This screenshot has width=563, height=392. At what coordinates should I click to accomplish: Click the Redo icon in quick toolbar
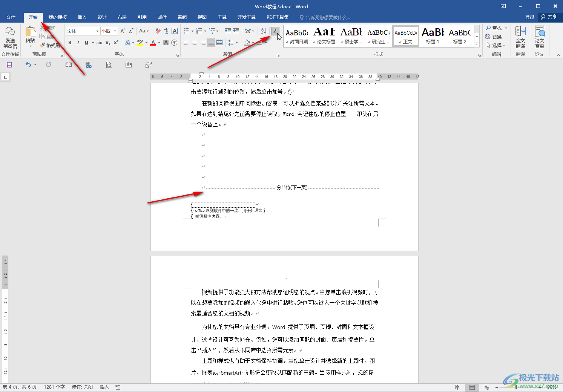49,65
